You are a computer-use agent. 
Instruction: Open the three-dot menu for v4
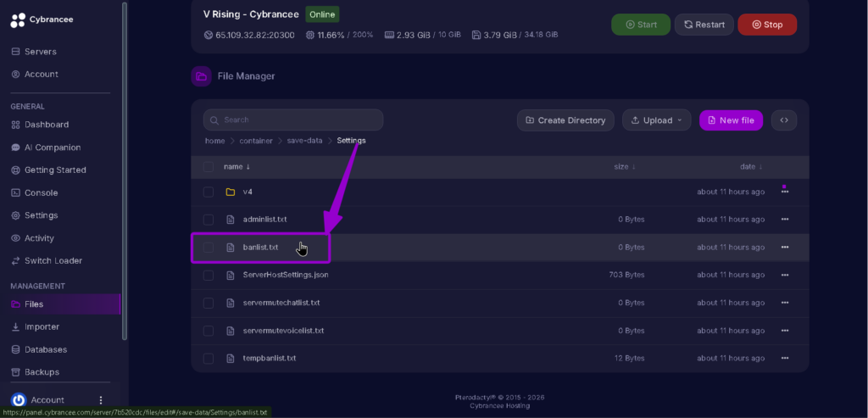click(784, 192)
